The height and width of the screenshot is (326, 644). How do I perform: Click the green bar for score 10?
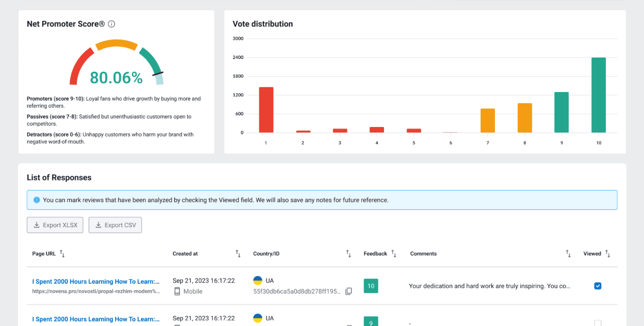598,95
